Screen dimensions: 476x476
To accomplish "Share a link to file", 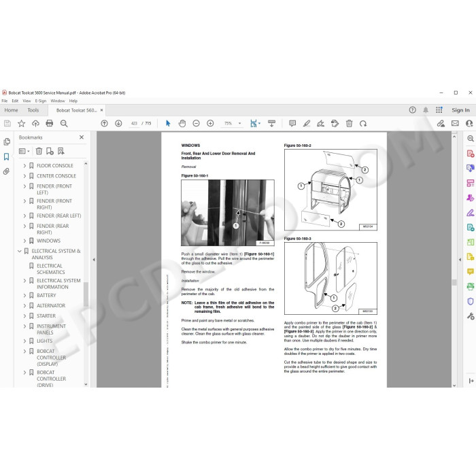I will (x=441, y=123).
